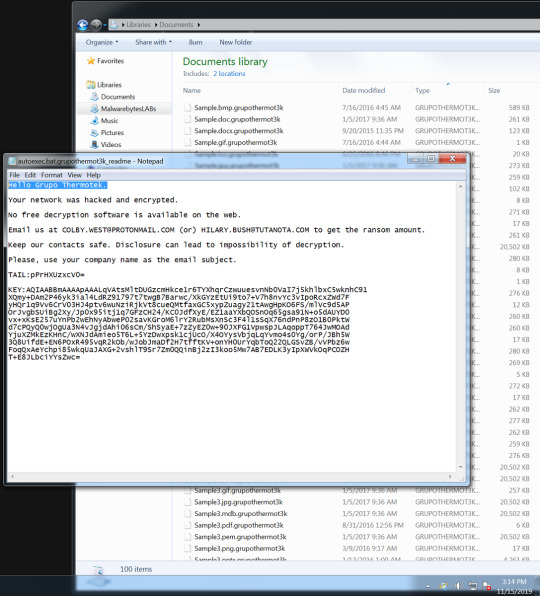Viewport: 540px width, 596px height.
Task: Click file icon of Sample.docx.grupothermot3k
Action: [187, 131]
